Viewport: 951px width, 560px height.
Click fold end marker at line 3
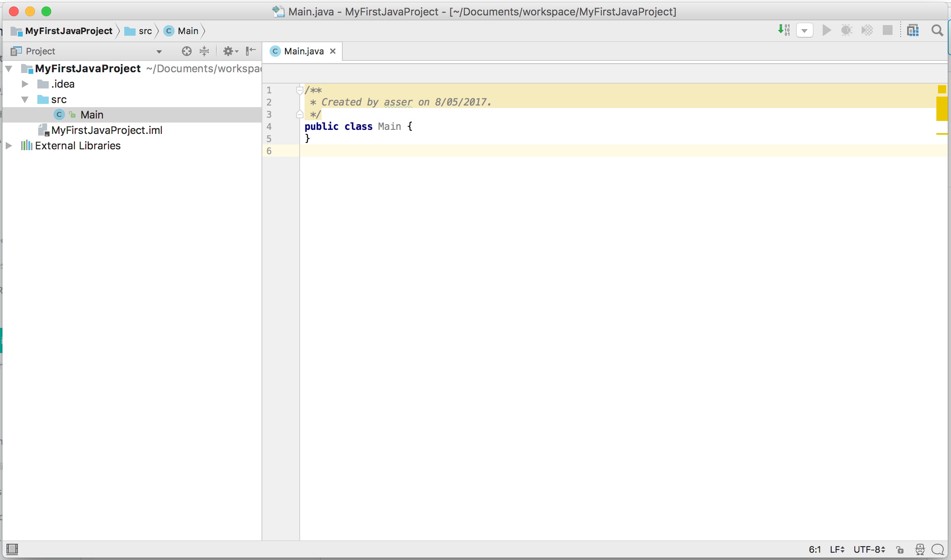coord(300,114)
